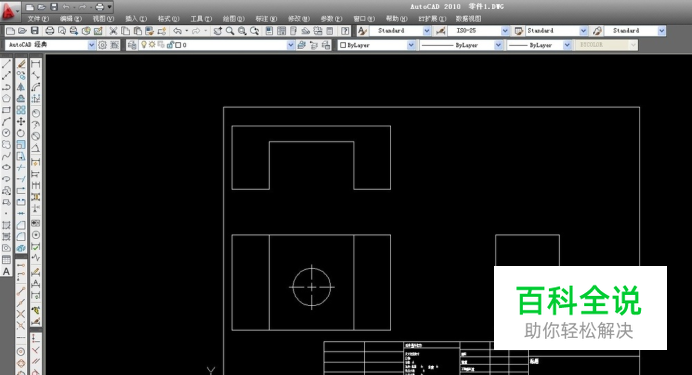Screen dimensions: 692x375
Task: Toggle layer 0 on/off lightbulb
Action: click(143, 45)
